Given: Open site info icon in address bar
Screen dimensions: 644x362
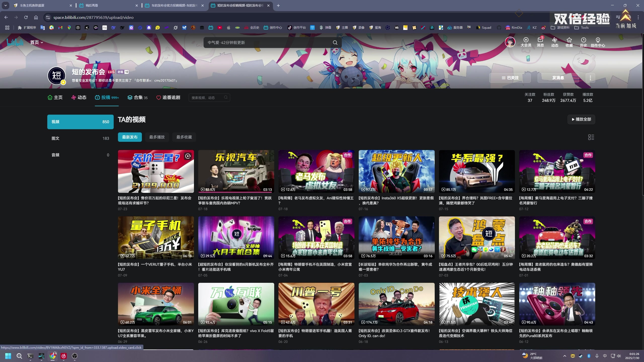Looking at the screenshot, I should coord(48,17).
